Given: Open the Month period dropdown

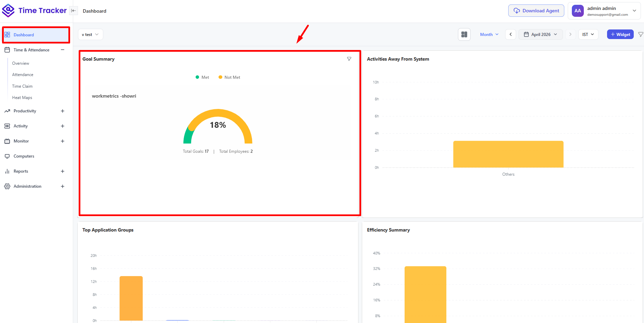Looking at the screenshot, I should (489, 35).
